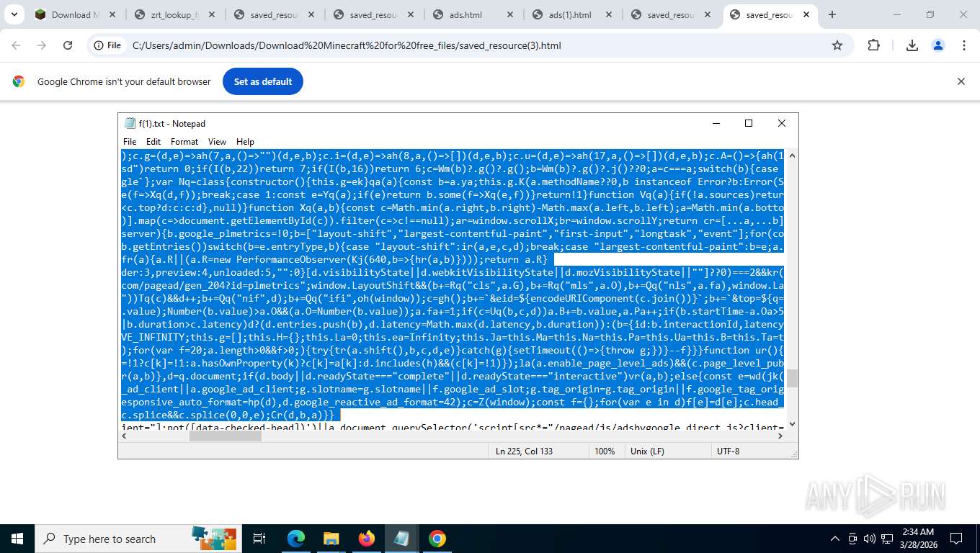The image size is (980, 553).
Task: Open Notepad Format menu
Action: (184, 142)
